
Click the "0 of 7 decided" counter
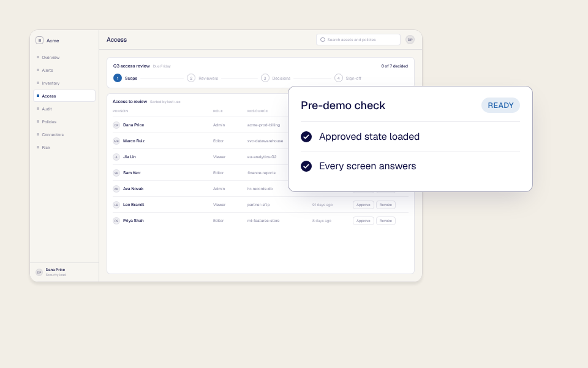pyautogui.click(x=394, y=66)
